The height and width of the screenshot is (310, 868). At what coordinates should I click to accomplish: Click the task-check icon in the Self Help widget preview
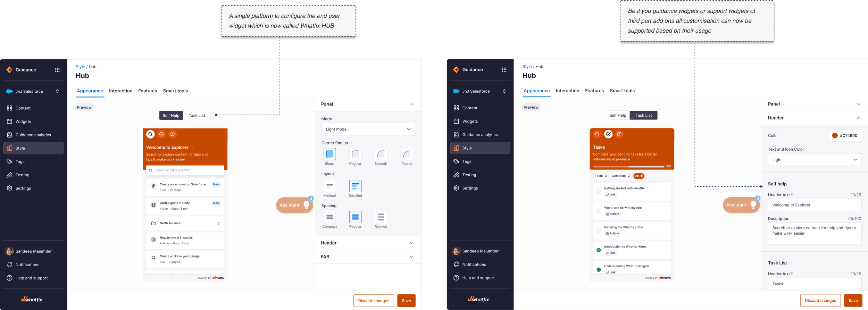(161, 134)
